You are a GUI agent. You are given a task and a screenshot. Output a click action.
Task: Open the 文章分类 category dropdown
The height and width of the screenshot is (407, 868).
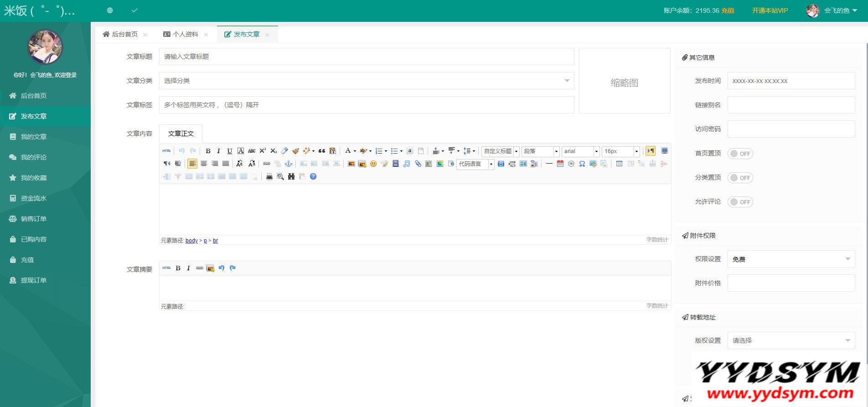pyautogui.click(x=366, y=81)
